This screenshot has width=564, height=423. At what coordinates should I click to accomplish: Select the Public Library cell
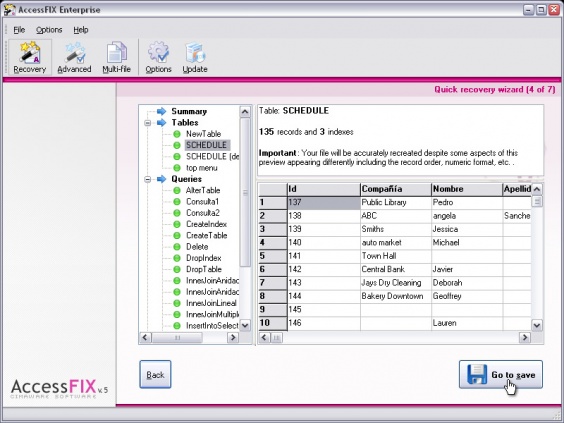pyautogui.click(x=396, y=203)
